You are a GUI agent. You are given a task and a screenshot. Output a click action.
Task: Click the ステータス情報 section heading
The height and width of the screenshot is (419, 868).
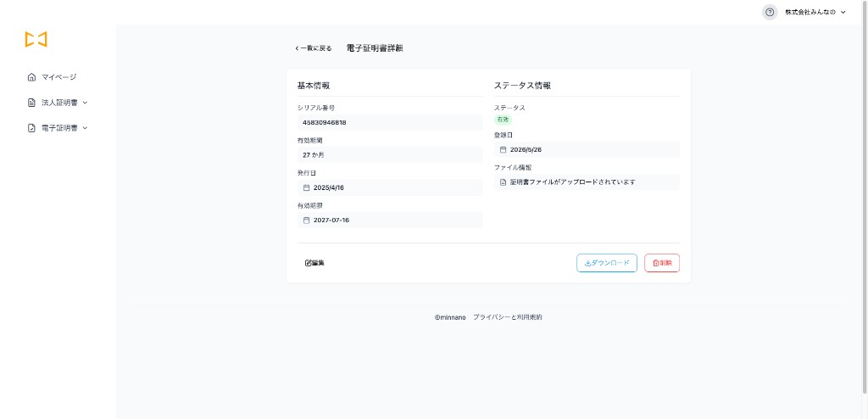[522, 86]
